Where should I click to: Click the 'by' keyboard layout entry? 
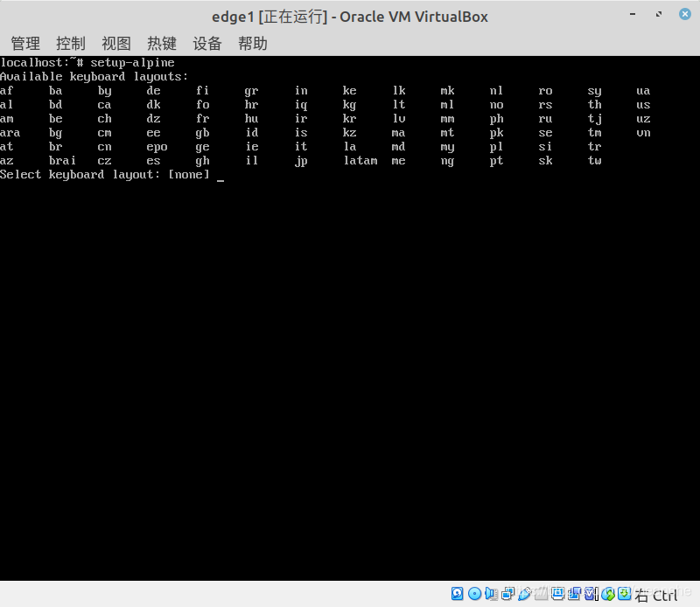tap(104, 92)
